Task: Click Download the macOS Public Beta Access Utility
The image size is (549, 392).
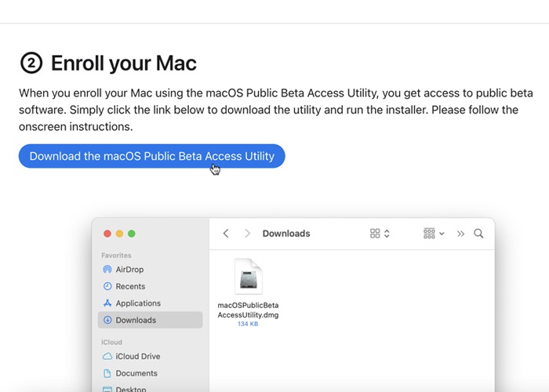Action: 151,156
